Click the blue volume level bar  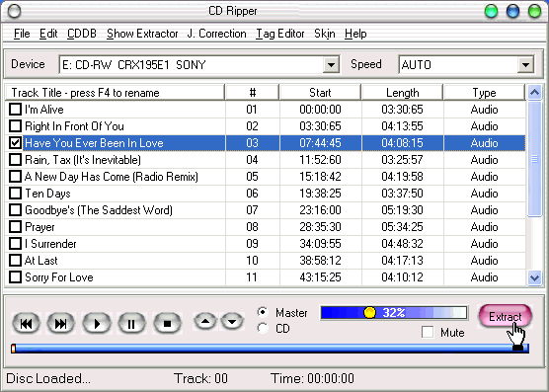(394, 313)
